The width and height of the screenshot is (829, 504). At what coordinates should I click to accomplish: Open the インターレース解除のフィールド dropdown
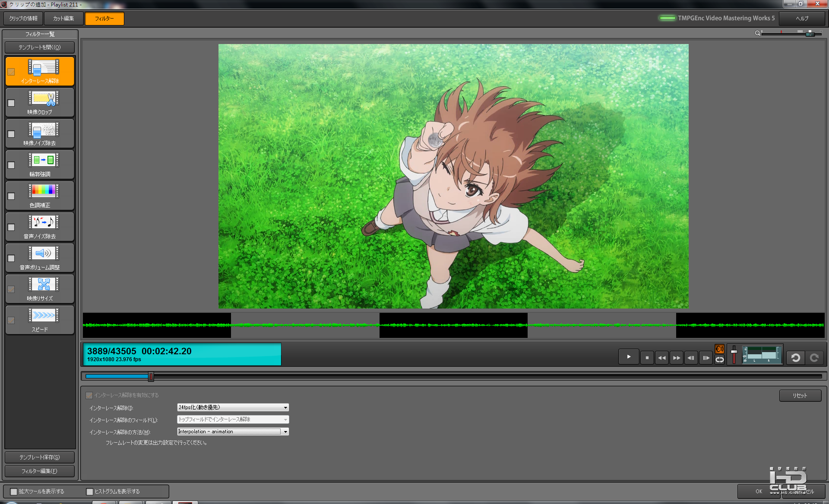click(x=233, y=419)
